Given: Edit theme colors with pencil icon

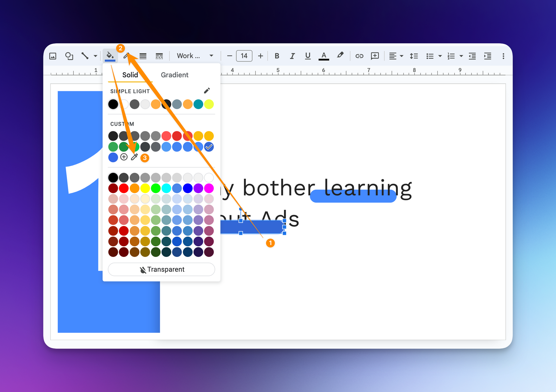Looking at the screenshot, I should (207, 91).
